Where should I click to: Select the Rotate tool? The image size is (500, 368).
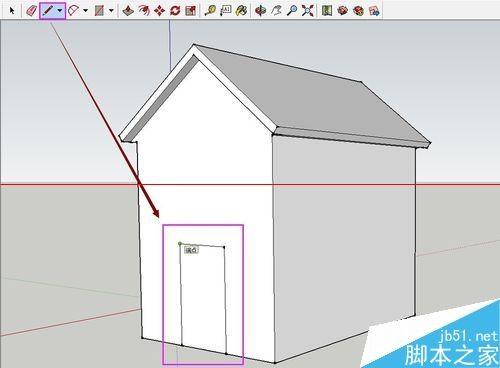coord(175,11)
